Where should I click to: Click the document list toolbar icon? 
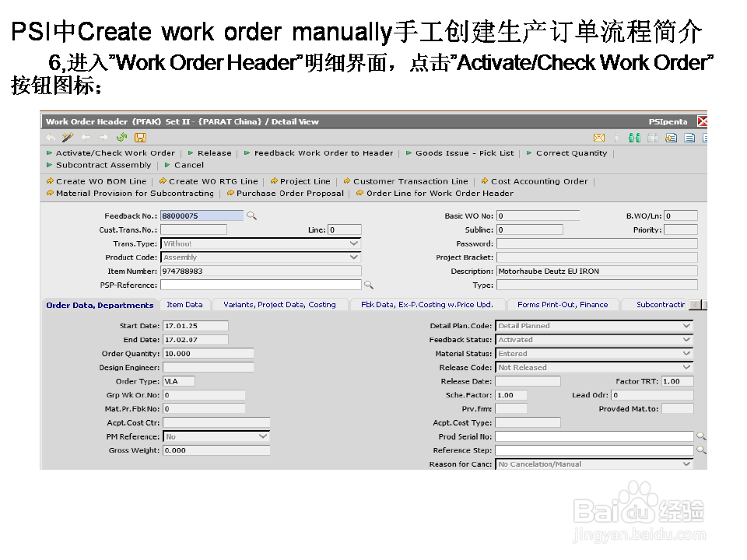689,138
